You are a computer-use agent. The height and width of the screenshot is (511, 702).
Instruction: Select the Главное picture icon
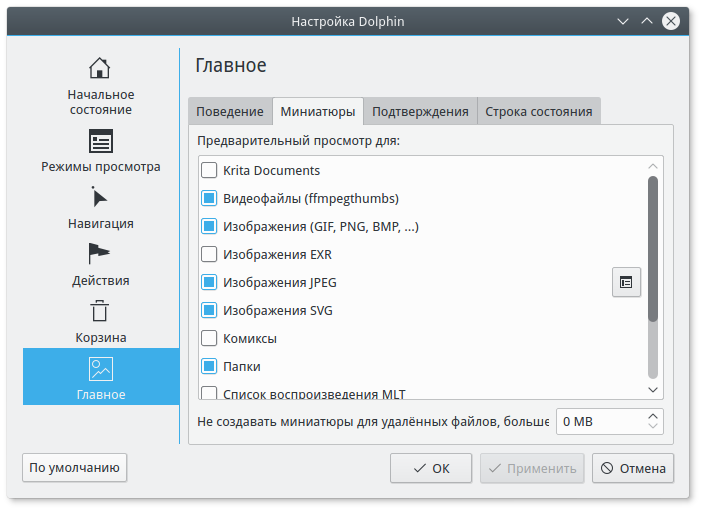[100, 368]
